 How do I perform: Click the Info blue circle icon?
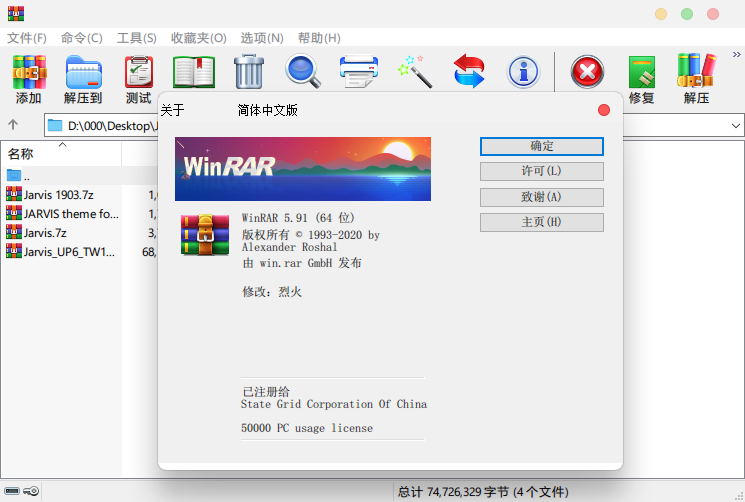point(523,72)
